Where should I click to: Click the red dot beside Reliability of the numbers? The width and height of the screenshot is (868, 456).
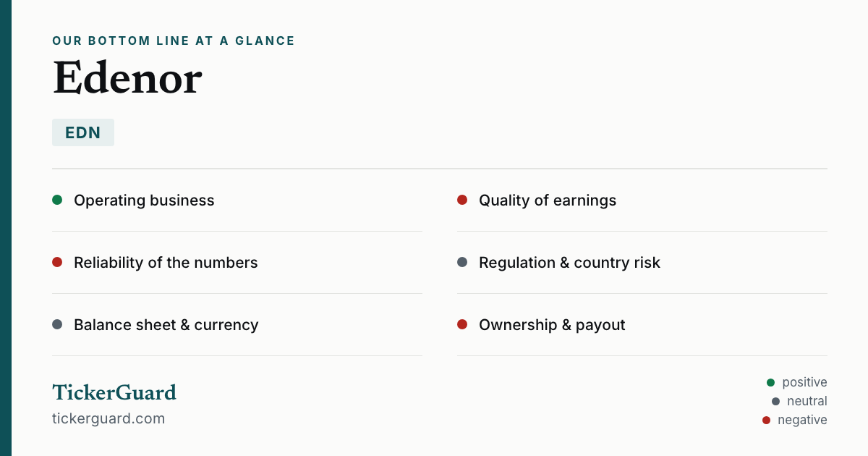(57, 262)
